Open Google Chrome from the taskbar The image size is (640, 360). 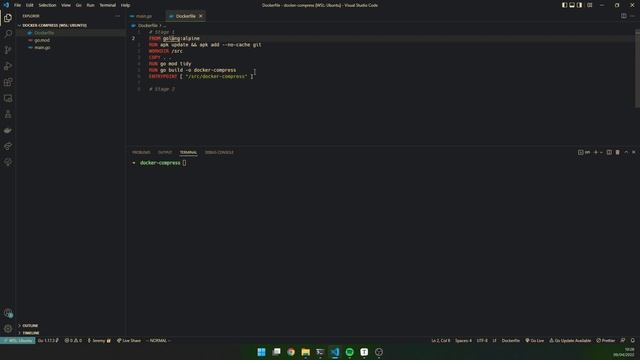click(x=291, y=352)
